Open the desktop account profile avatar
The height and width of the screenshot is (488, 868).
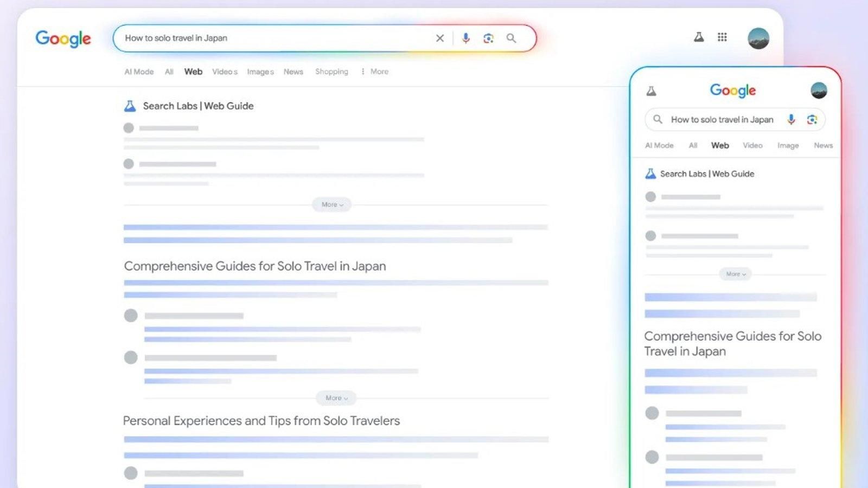pyautogui.click(x=758, y=38)
